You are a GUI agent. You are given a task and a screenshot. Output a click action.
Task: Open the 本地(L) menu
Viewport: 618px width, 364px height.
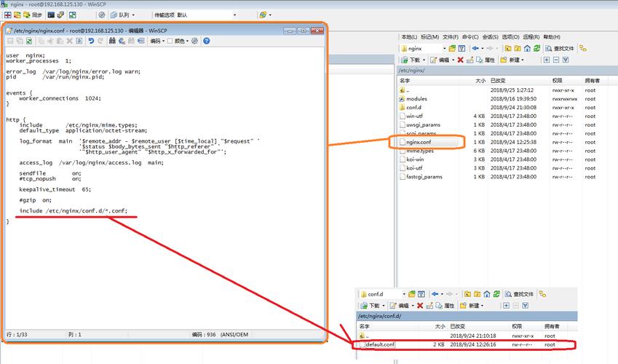409,37
